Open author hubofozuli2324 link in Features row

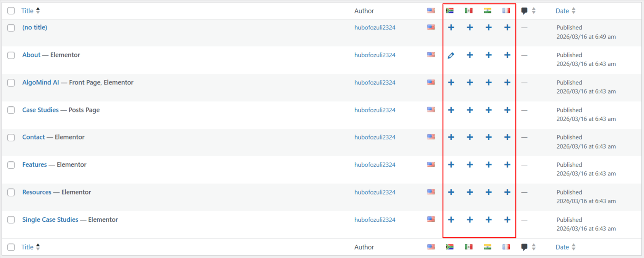coord(375,165)
